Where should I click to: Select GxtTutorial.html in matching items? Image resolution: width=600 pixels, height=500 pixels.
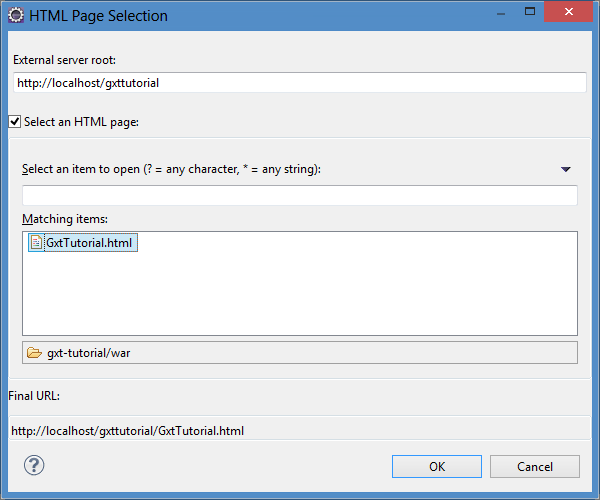click(x=83, y=243)
